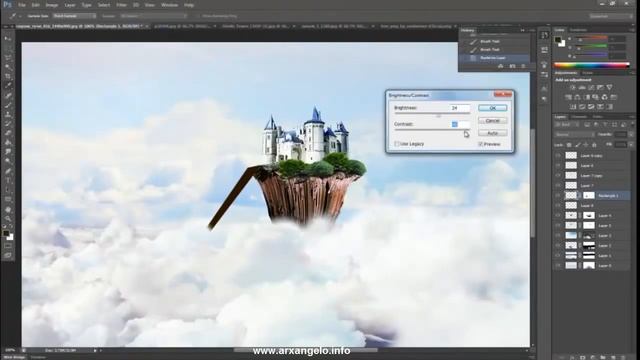Toggle visibility of Layer 7 copy

(558, 176)
